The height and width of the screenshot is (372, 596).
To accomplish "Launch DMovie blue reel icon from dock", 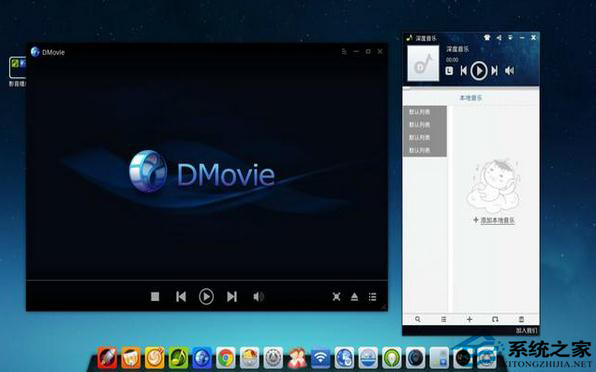I will point(202,358).
